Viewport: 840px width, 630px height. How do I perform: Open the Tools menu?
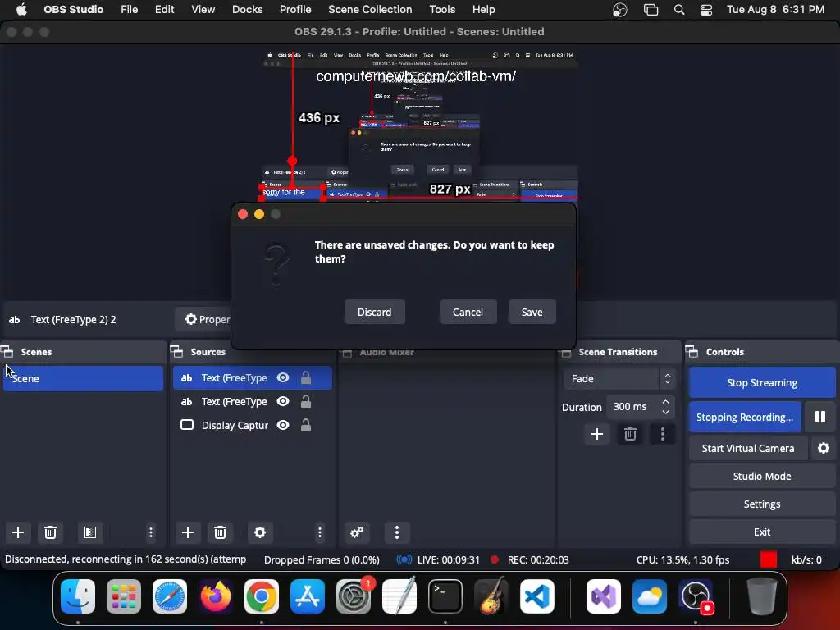click(x=442, y=10)
